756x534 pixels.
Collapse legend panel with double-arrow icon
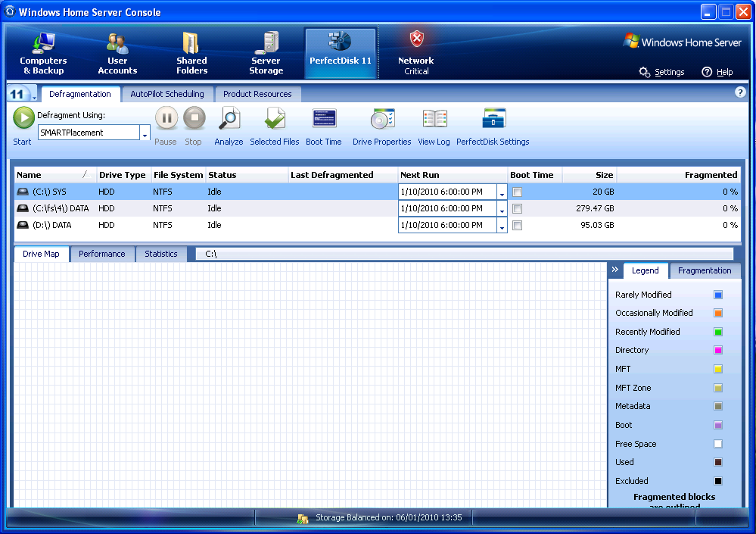614,270
